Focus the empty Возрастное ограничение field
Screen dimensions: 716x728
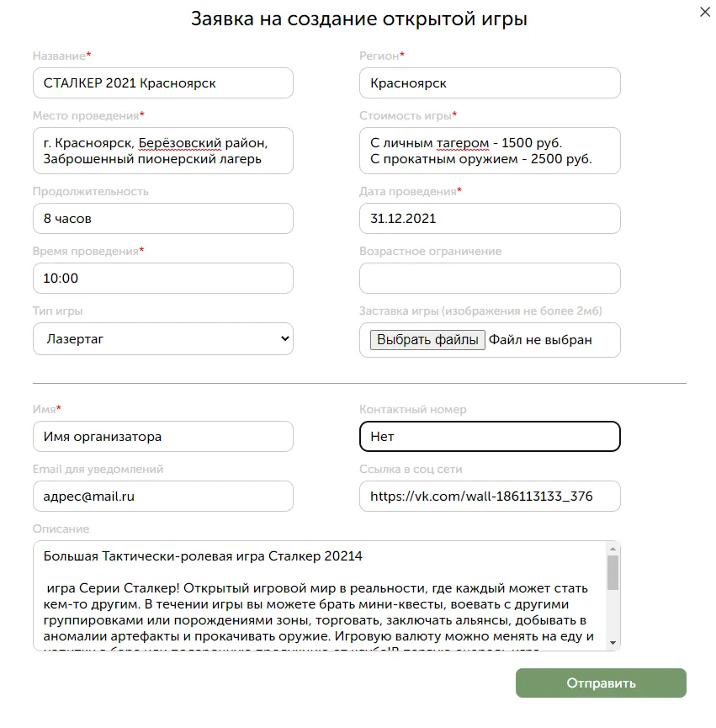490,279
